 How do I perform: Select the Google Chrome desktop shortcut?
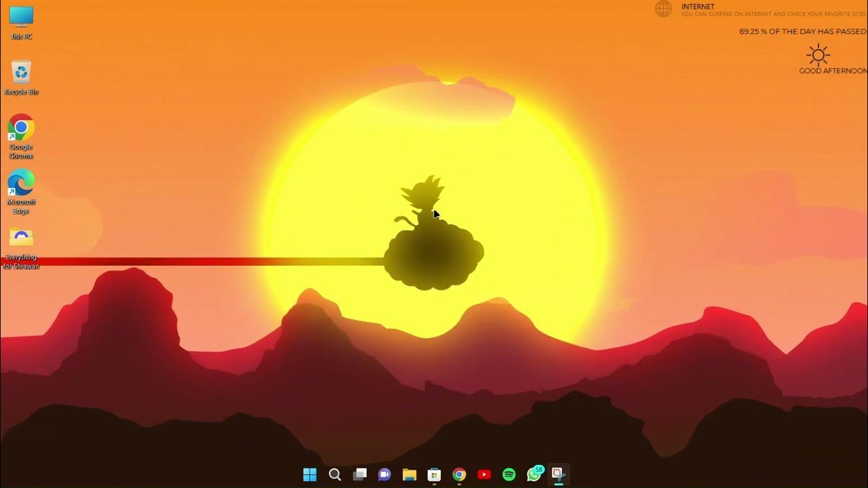[21, 136]
